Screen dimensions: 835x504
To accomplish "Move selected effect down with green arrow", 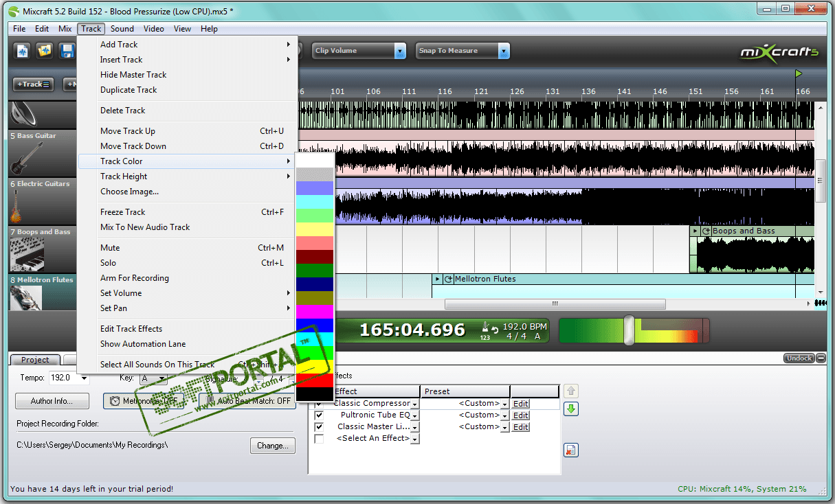I will pos(571,409).
